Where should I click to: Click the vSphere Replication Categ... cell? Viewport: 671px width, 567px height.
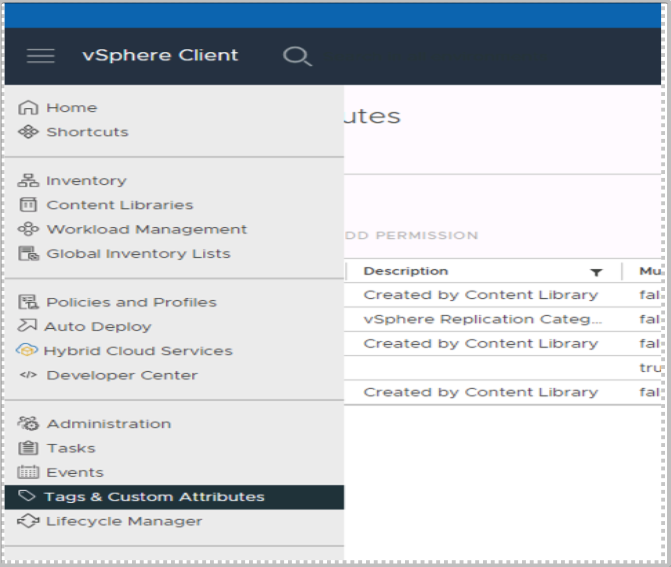[x=482, y=319]
